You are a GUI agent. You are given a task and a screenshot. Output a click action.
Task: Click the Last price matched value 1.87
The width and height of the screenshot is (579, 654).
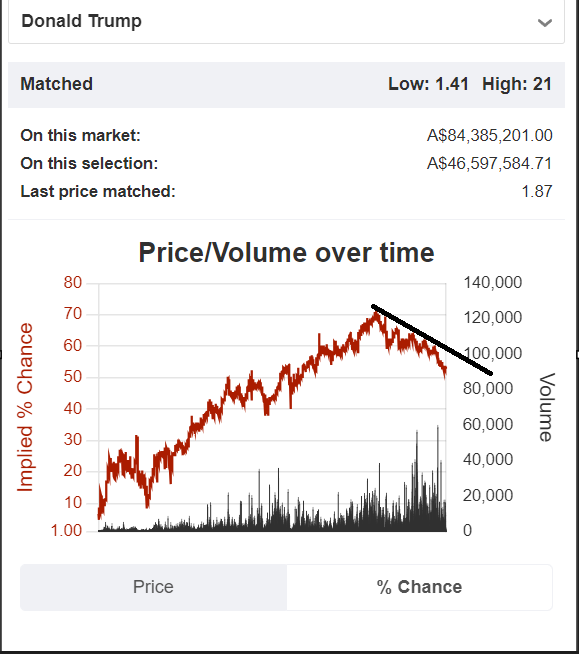[537, 191]
